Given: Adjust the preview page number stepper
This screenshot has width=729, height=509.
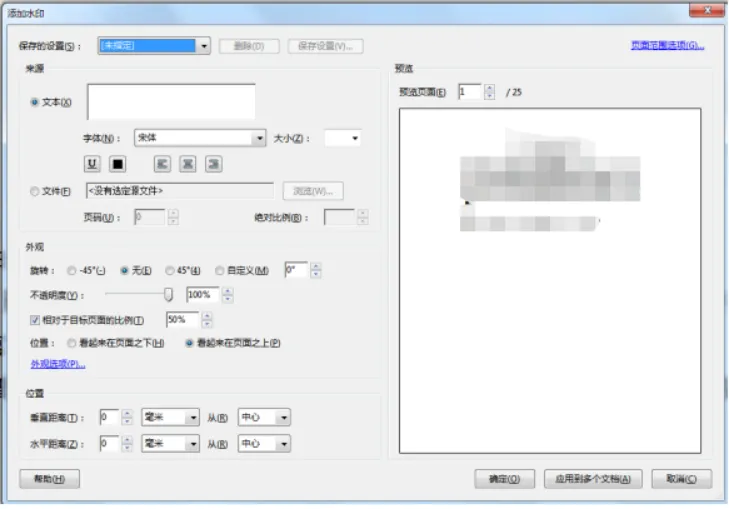Looking at the screenshot, I should point(489,92).
